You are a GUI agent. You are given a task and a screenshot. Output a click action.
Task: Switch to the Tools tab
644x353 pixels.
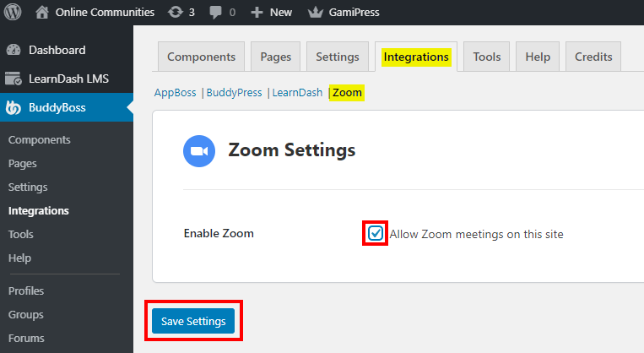click(x=486, y=57)
